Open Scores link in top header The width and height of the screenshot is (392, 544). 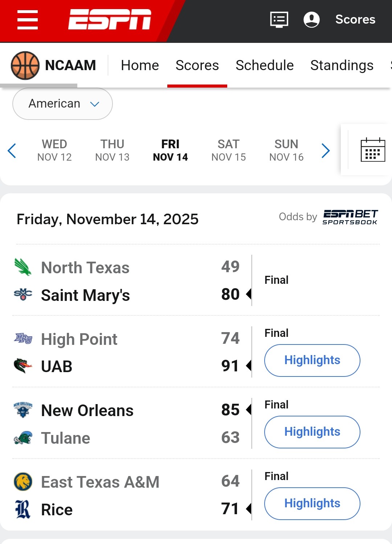tap(355, 20)
